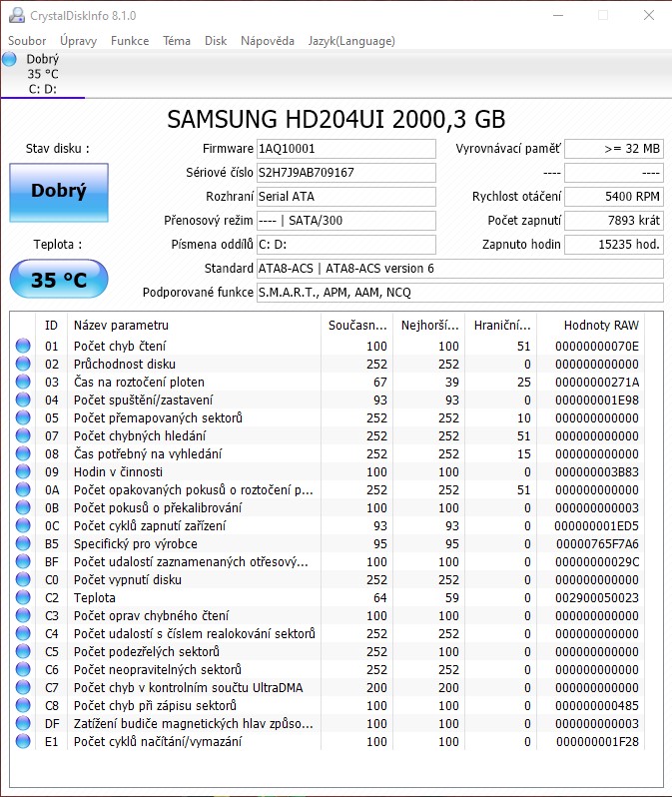Click the Dobrý health status button
Screen dimensions: 672x797
[59, 193]
